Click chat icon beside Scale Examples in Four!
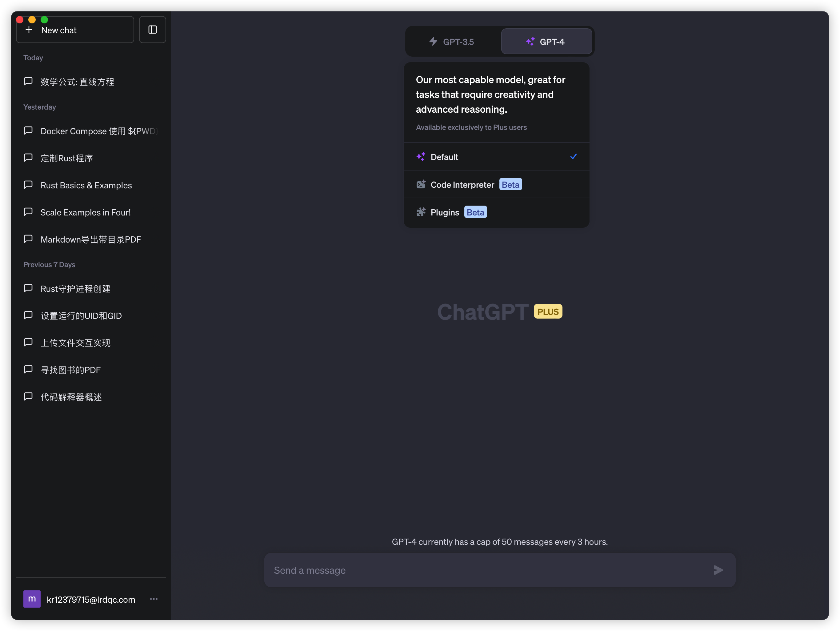This screenshot has width=840, height=631. coord(28,212)
